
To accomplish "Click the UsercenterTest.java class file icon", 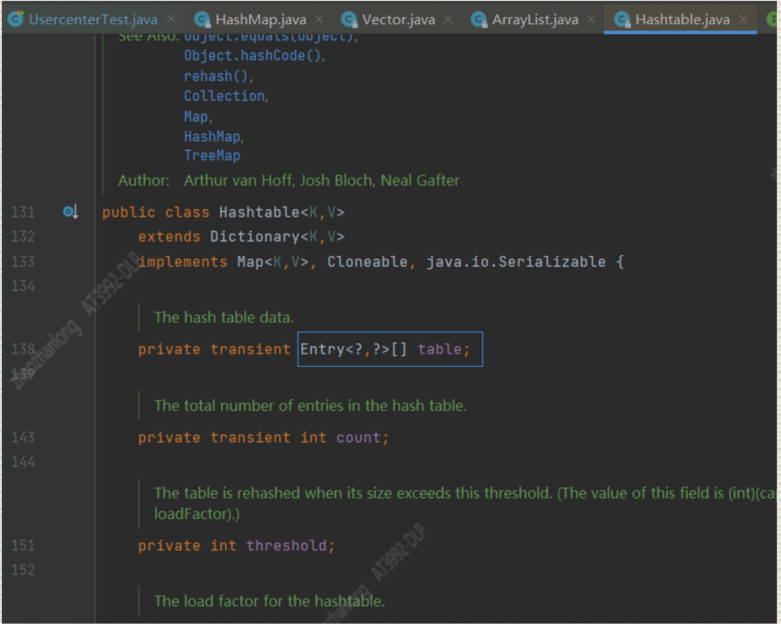I will pyautogui.click(x=16, y=19).
